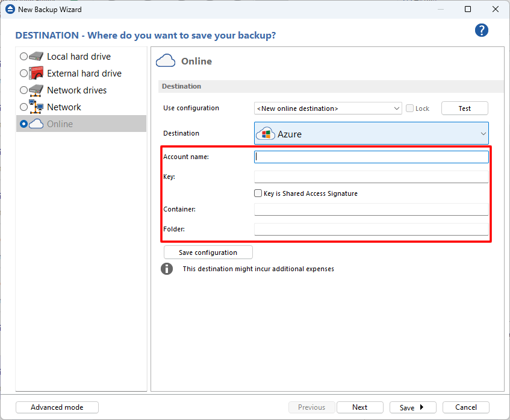Click the blue help question mark icon

click(481, 31)
